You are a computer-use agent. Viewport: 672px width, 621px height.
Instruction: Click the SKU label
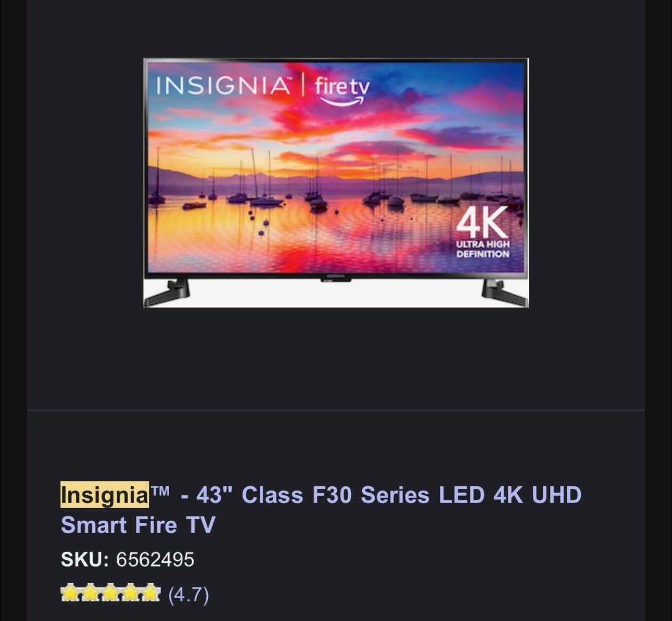pos(85,560)
